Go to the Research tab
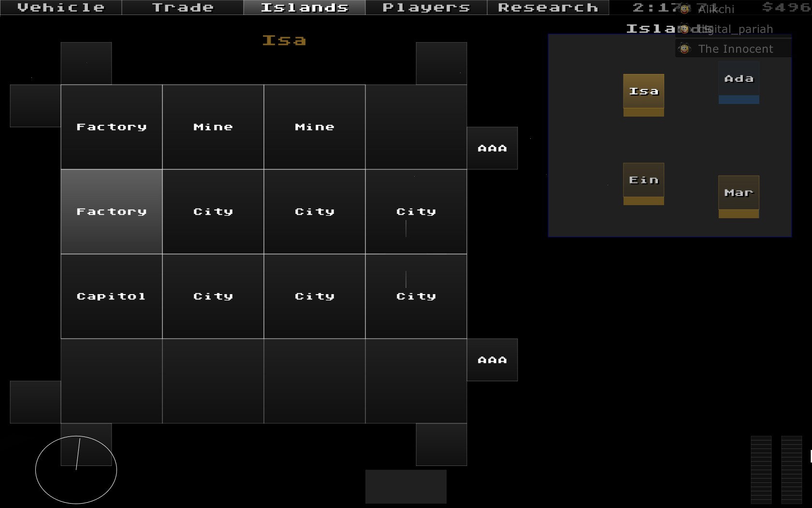 (x=548, y=8)
